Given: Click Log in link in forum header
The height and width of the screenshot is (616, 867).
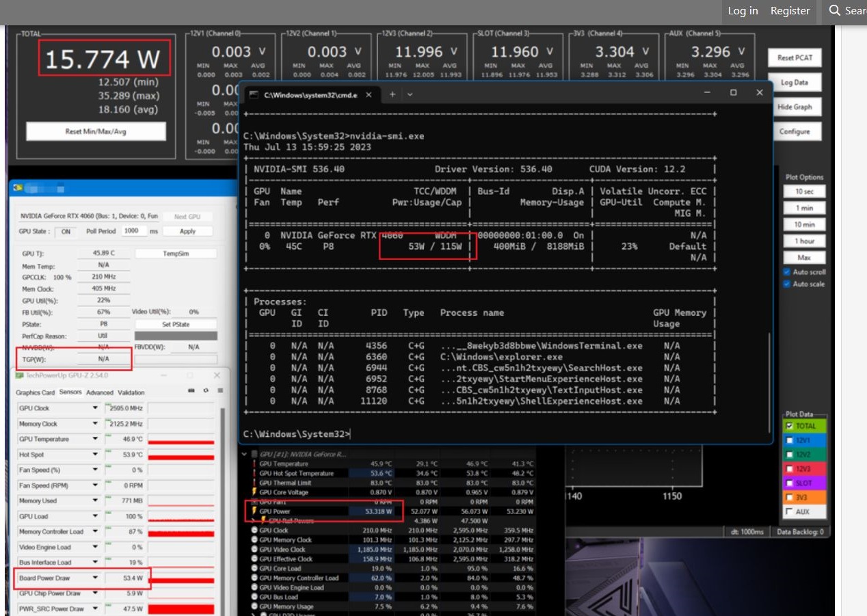Looking at the screenshot, I should pyautogui.click(x=743, y=10).
